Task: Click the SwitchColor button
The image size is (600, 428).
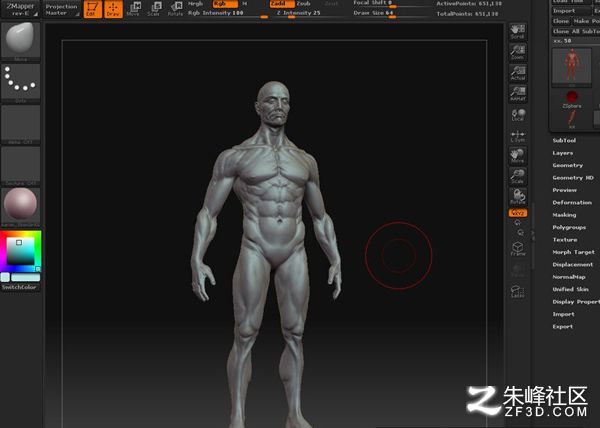Action: pos(20,287)
